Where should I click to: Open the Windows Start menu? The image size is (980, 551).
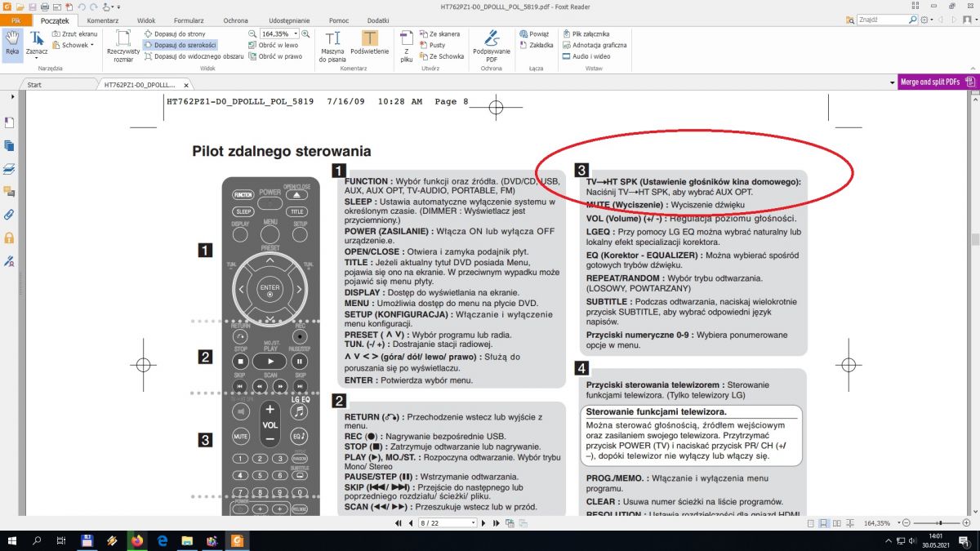tap(11, 540)
